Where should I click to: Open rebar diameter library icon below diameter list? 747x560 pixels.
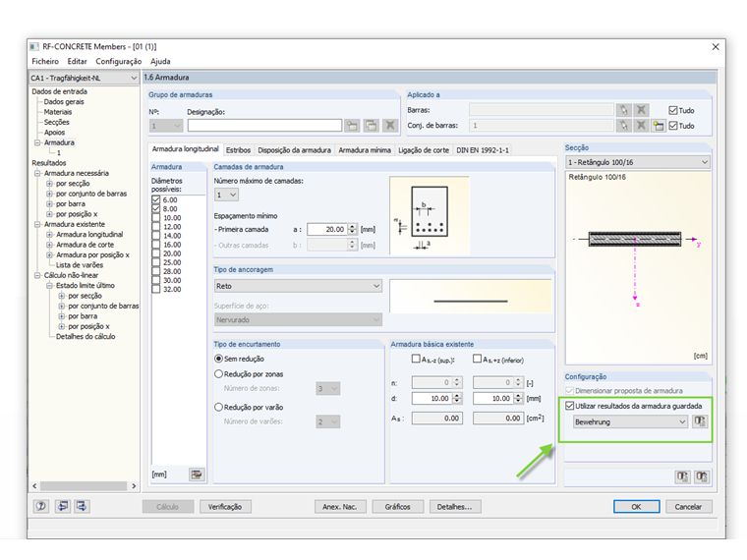[x=197, y=475]
